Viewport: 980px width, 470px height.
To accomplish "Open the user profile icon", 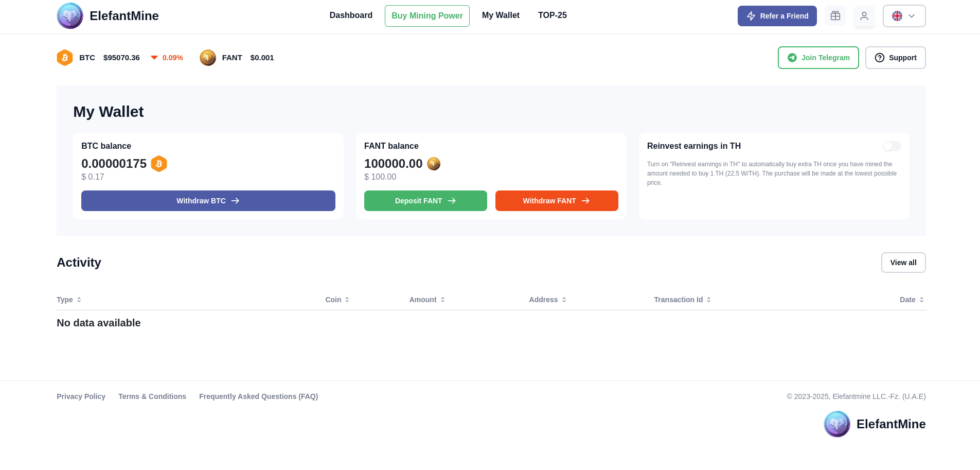I will 864,16.
